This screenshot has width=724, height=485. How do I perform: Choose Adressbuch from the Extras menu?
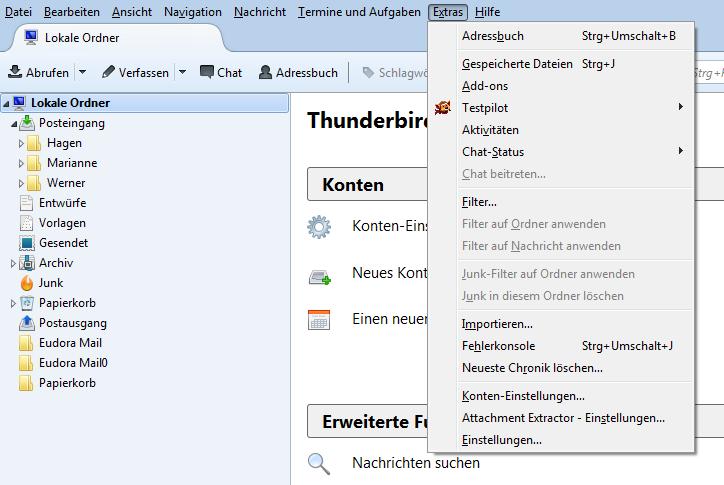(561, 36)
